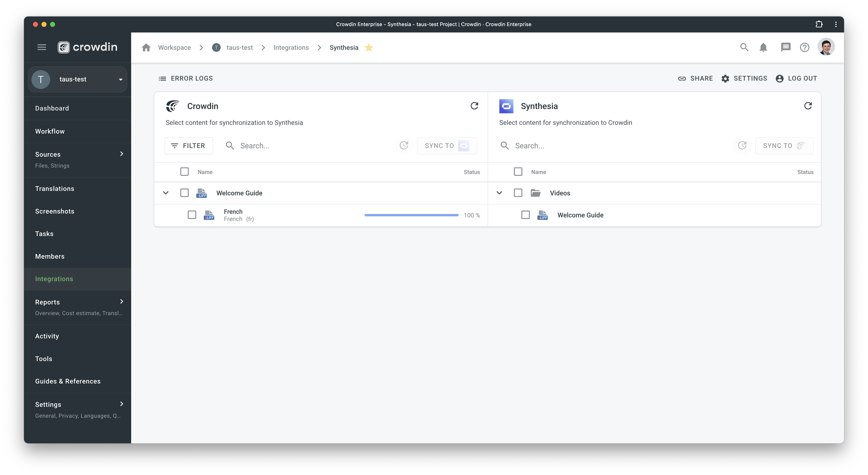Collapse the Crowdin Welcome Guide row
This screenshot has height=475, width=868.
[x=166, y=193]
